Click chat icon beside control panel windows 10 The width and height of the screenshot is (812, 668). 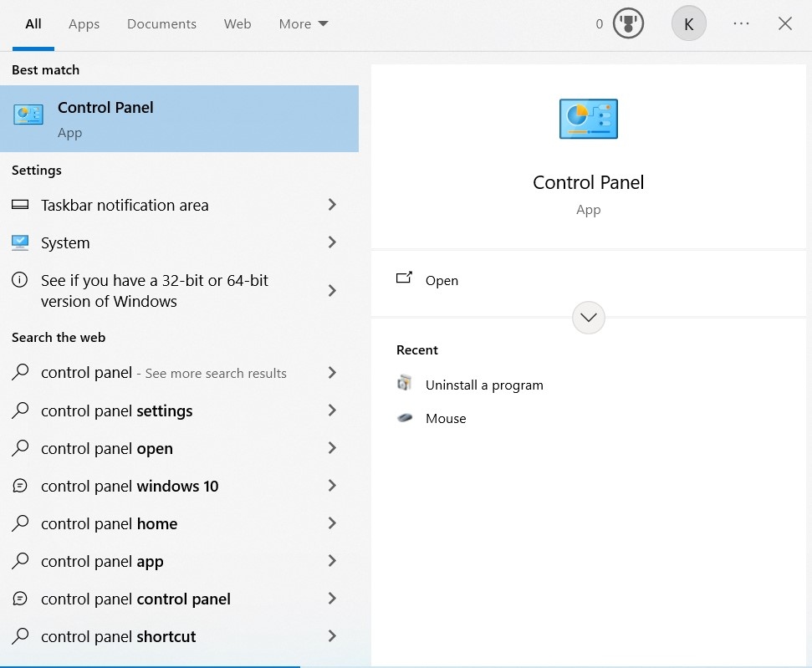click(x=20, y=486)
